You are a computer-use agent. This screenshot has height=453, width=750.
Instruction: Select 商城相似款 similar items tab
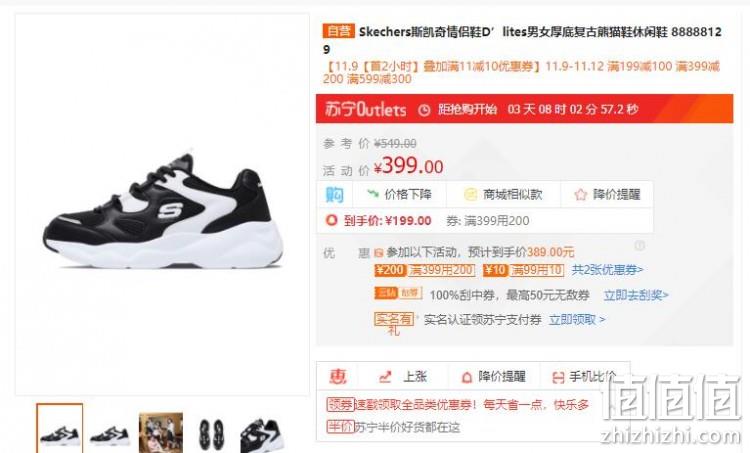coord(503,194)
